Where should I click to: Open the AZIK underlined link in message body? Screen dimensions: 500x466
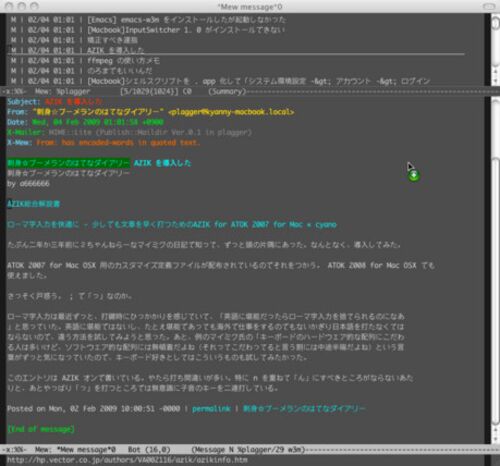click(x=34, y=204)
